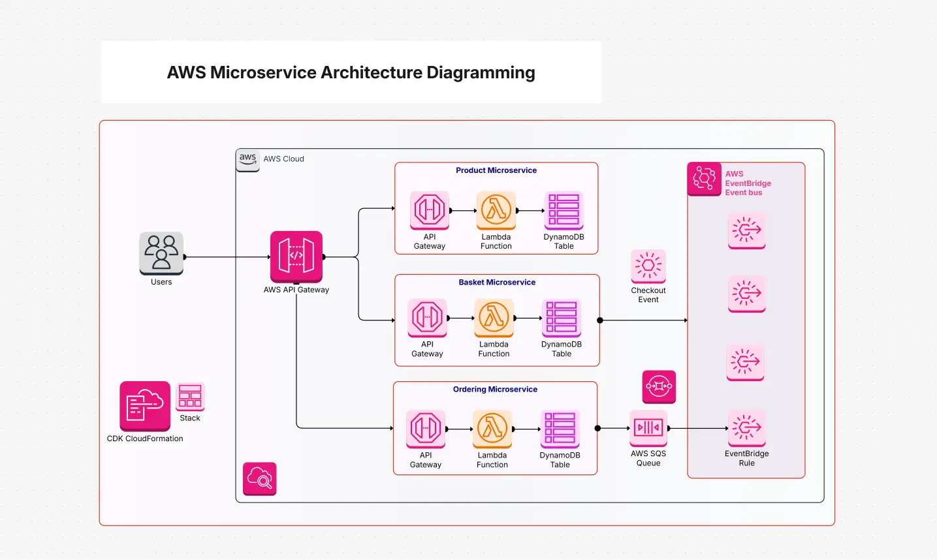The width and height of the screenshot is (937, 560).
Task: Click the 'Product Microservice' heading
Action: tap(496, 170)
